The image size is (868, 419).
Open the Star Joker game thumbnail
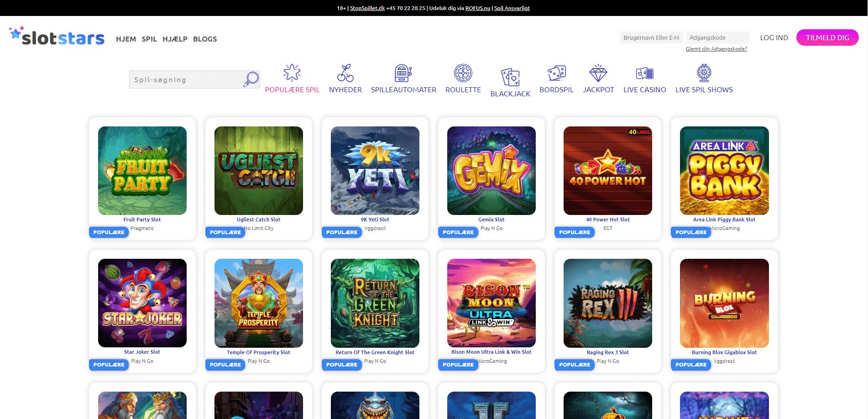click(x=142, y=303)
